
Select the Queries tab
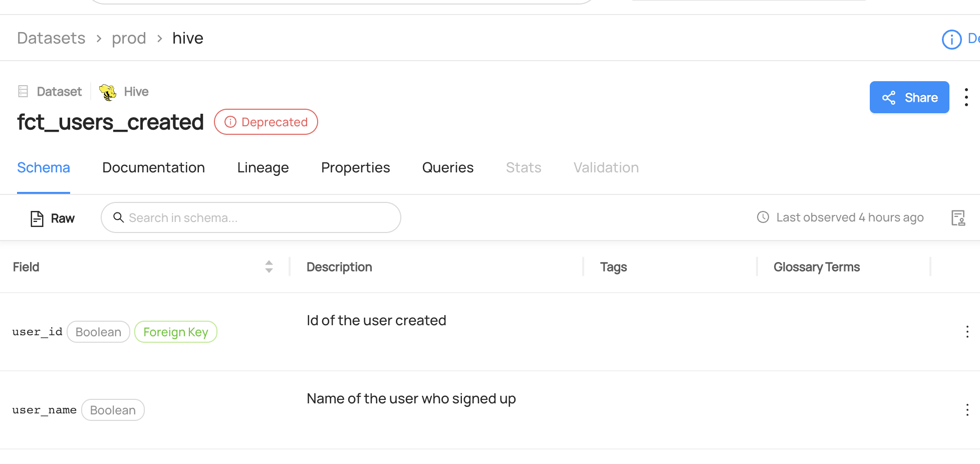tap(447, 168)
